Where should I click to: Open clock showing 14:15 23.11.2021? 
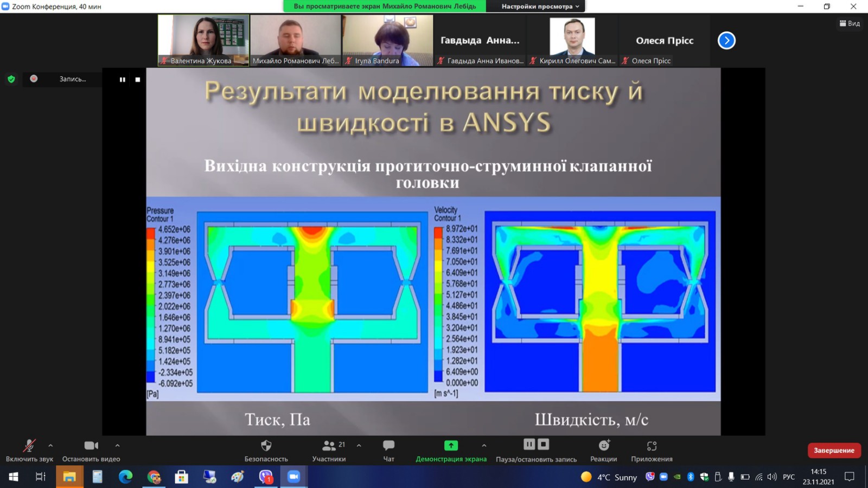click(819, 477)
